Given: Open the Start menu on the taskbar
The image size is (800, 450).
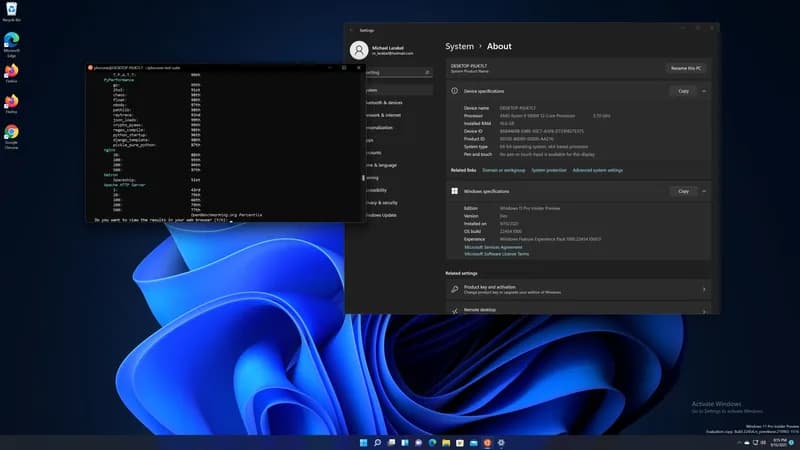Looking at the screenshot, I should (363, 443).
